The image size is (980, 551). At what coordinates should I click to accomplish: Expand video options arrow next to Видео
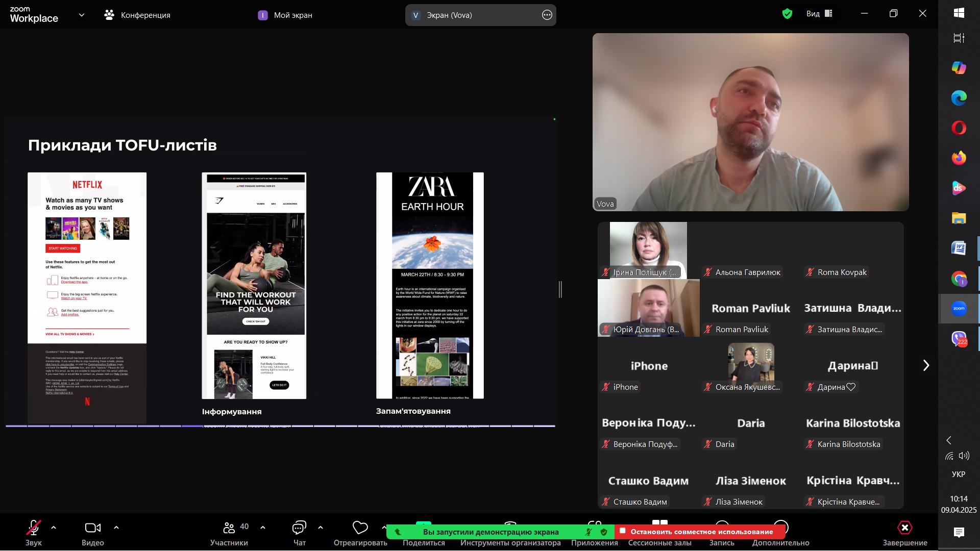[116, 528]
